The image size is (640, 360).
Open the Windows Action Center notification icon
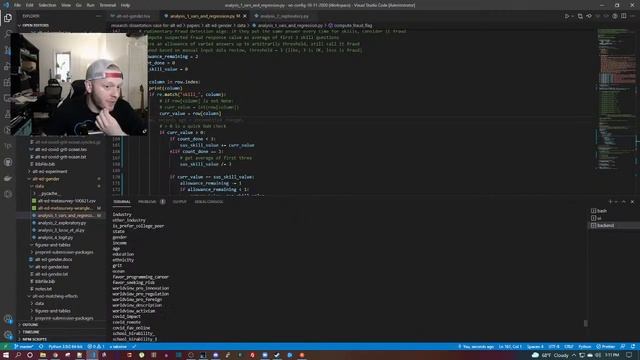(x=630, y=356)
